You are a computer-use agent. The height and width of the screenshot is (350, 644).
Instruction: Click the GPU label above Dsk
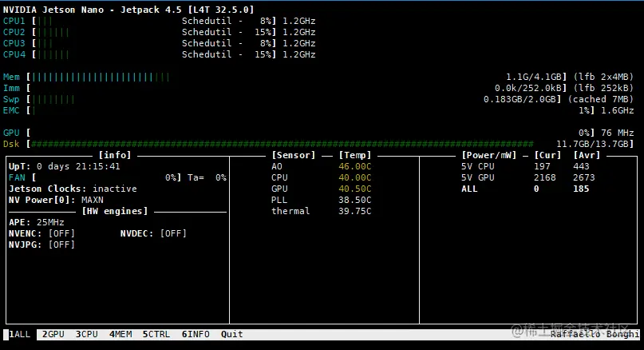point(11,133)
